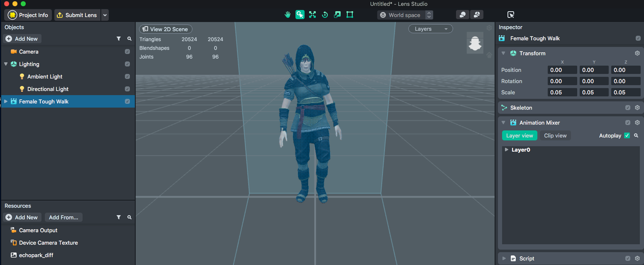Filter objects using the funnel icon
This screenshot has width=644, height=265.
(119, 39)
